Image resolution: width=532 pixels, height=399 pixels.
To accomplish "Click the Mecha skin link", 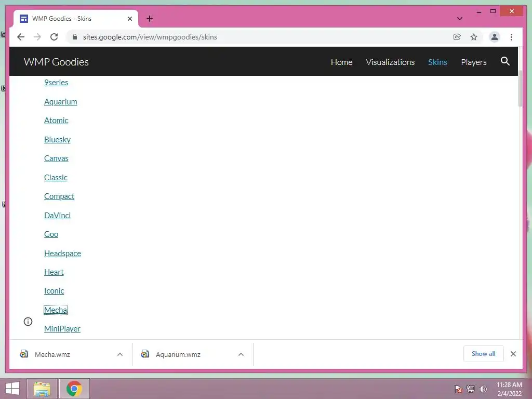I will (x=56, y=310).
